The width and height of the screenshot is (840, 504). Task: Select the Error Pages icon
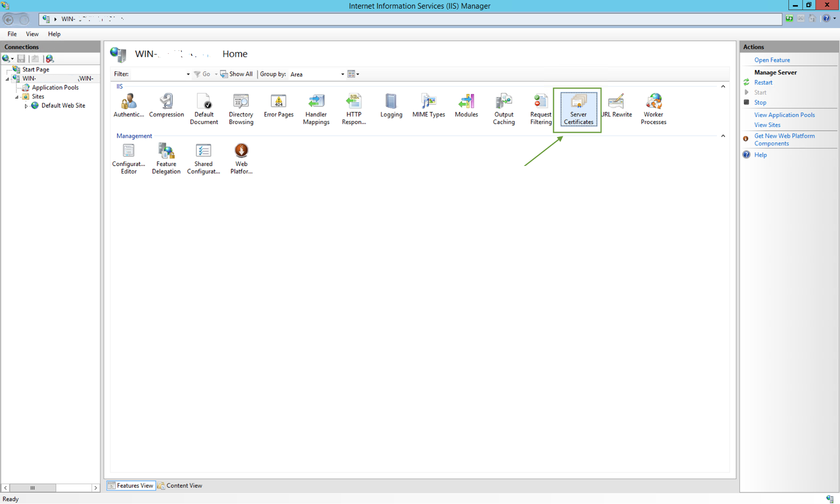click(x=279, y=105)
